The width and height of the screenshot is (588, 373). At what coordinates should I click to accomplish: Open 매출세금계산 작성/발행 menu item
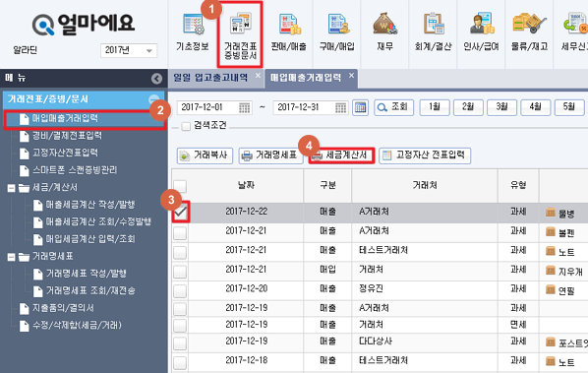pyautogui.click(x=90, y=205)
